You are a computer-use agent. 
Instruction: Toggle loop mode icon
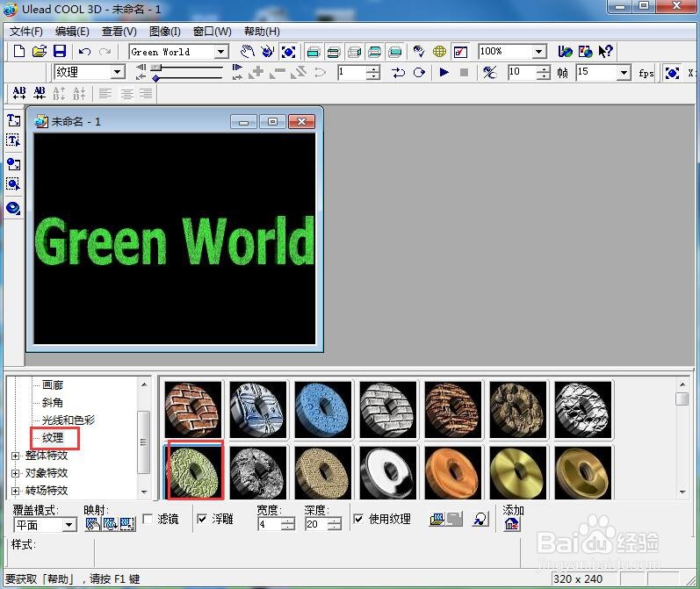pyautogui.click(x=419, y=72)
